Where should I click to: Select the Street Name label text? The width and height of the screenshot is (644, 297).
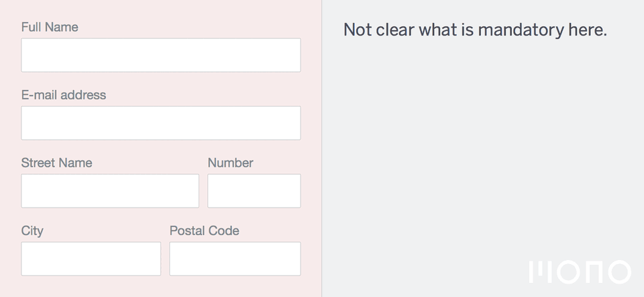56,163
